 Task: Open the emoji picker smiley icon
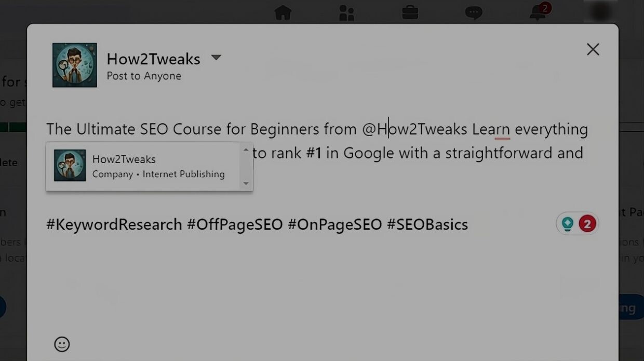pyautogui.click(x=62, y=344)
